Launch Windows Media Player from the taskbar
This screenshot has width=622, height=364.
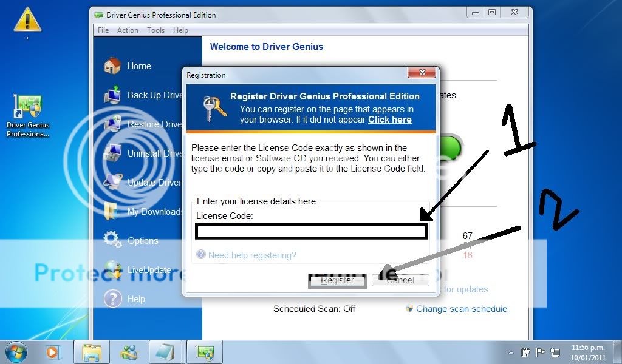52,352
